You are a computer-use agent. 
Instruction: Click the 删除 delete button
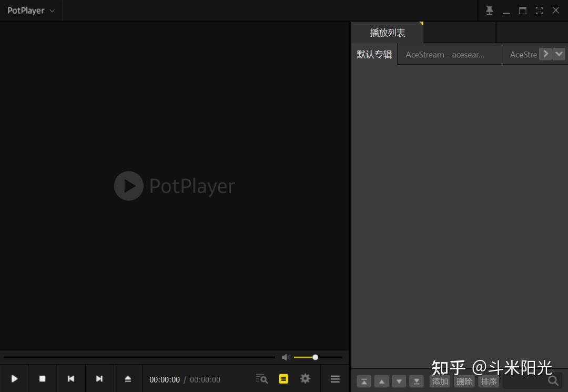point(464,381)
